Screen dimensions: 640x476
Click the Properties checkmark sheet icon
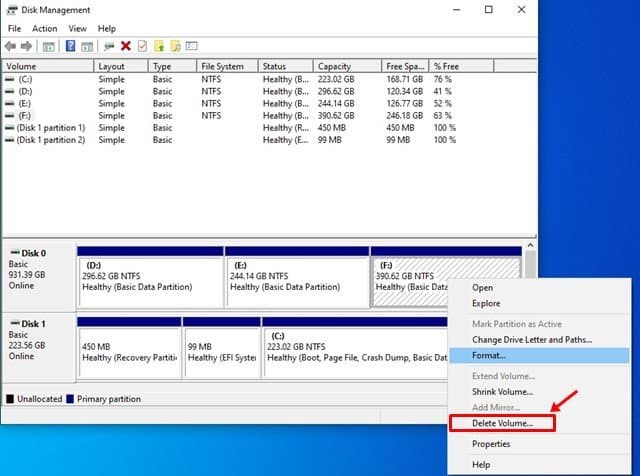142,46
